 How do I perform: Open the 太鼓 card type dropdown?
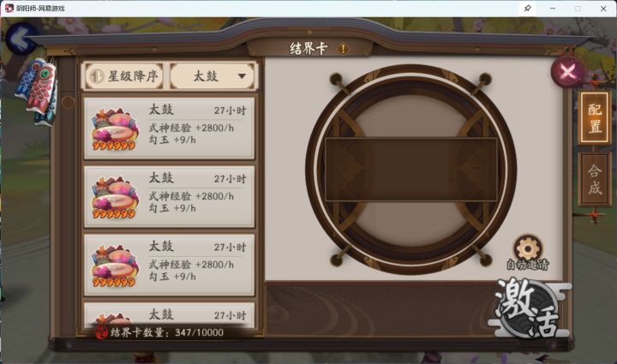(213, 76)
